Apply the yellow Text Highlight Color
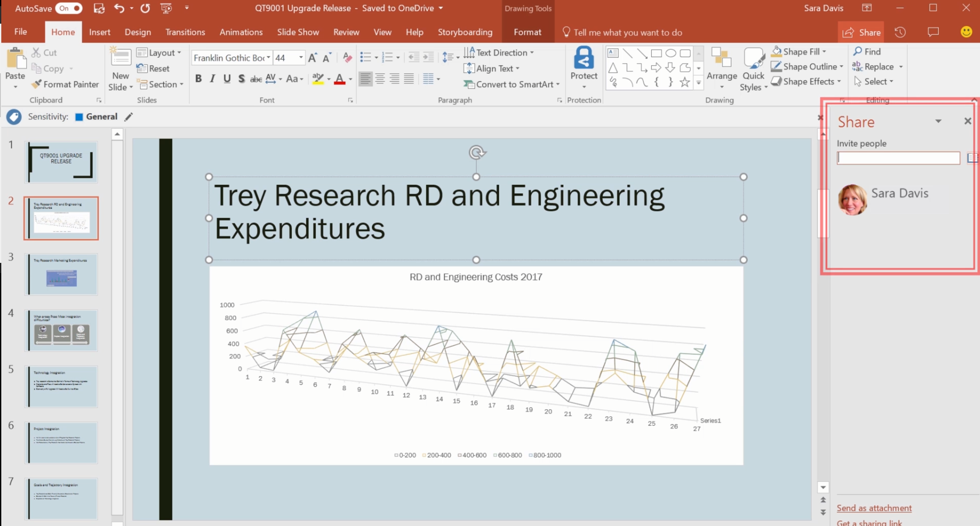This screenshot has height=526, width=980. pos(318,79)
